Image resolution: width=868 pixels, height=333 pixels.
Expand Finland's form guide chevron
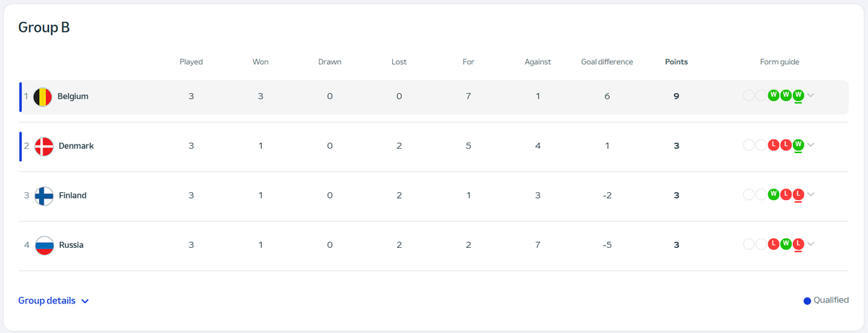pyautogui.click(x=811, y=195)
